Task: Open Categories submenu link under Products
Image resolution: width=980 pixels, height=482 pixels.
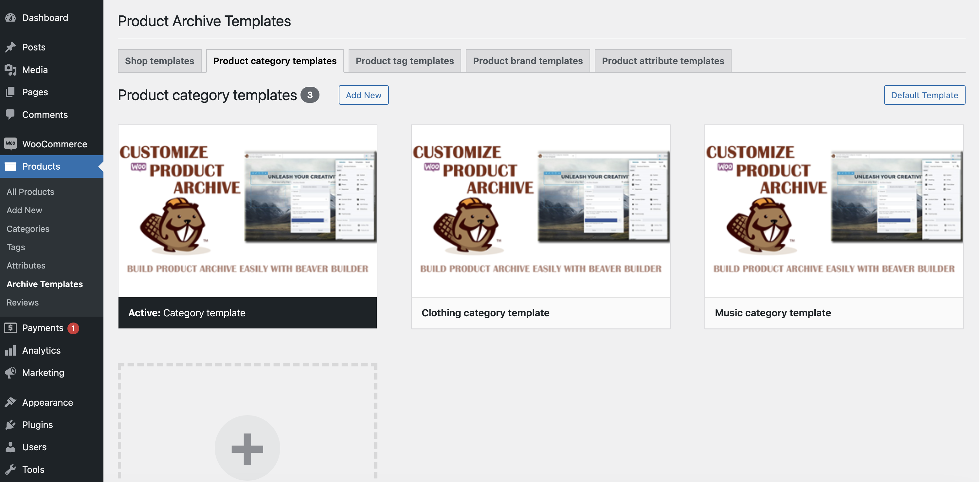Action: [x=28, y=229]
